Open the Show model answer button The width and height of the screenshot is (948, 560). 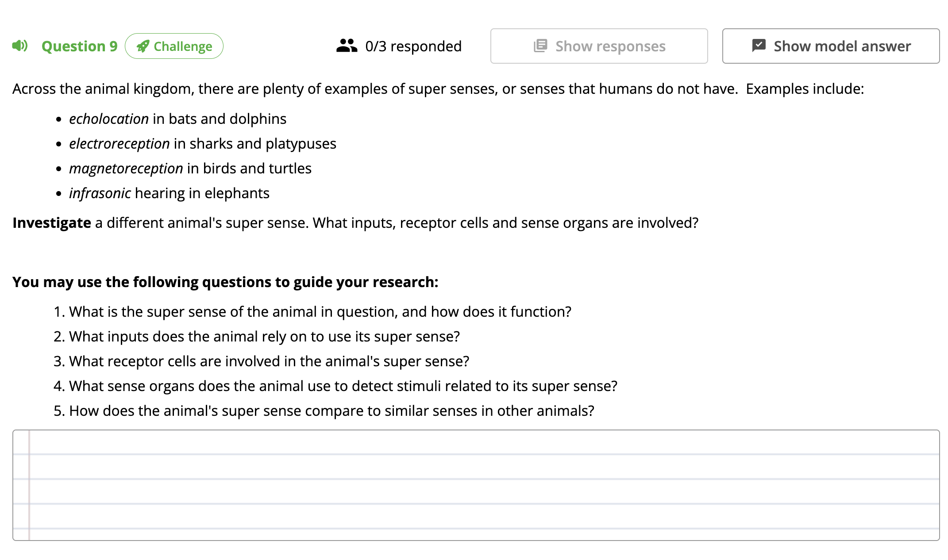pos(831,46)
